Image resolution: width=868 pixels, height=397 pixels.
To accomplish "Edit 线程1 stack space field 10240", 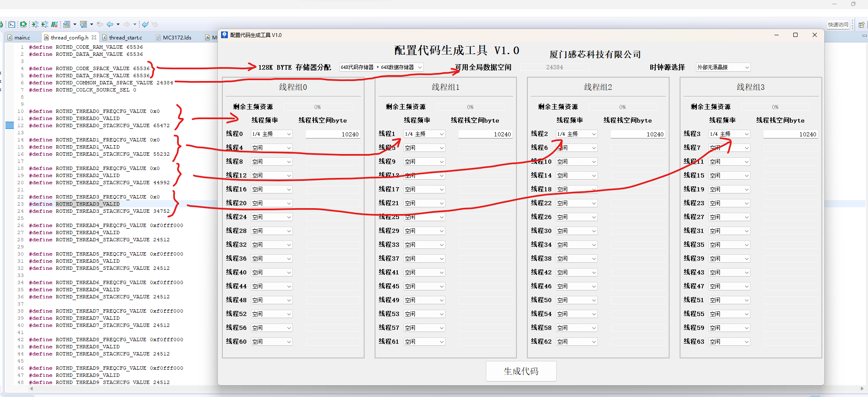I will tap(485, 134).
